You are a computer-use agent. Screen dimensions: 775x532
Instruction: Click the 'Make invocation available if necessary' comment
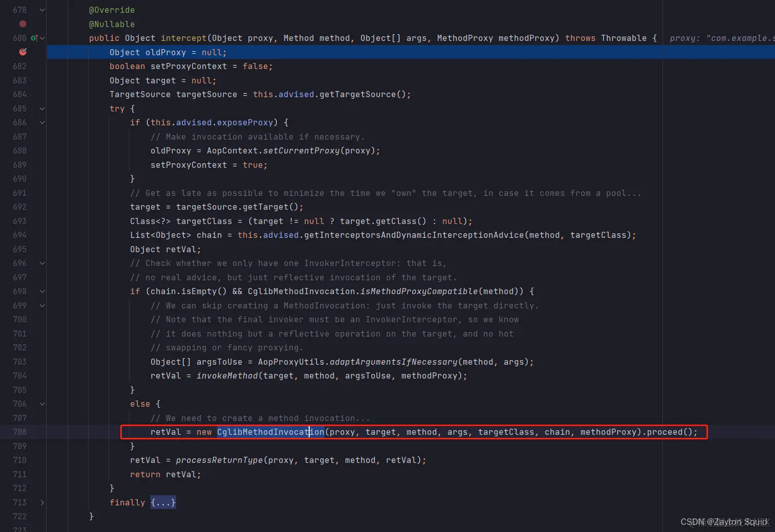(x=257, y=137)
